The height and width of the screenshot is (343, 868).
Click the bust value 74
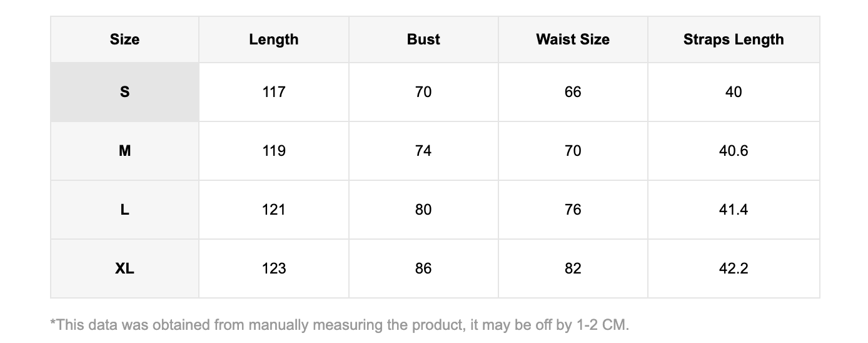(423, 151)
